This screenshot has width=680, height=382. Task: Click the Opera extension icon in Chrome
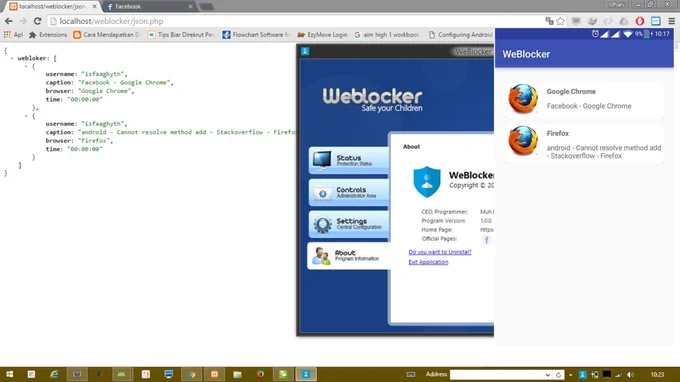(x=640, y=21)
